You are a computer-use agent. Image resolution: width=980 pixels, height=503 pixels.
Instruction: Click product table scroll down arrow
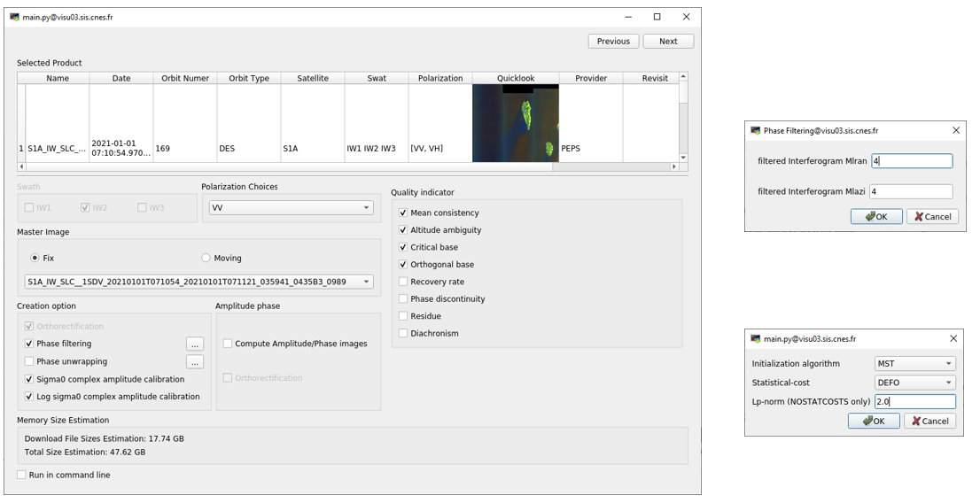pos(683,158)
